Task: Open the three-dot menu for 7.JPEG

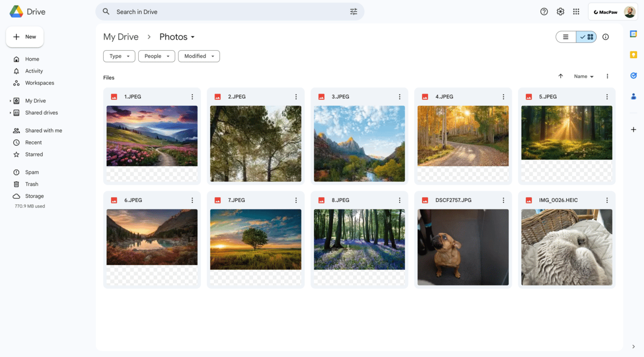Action: (296, 200)
